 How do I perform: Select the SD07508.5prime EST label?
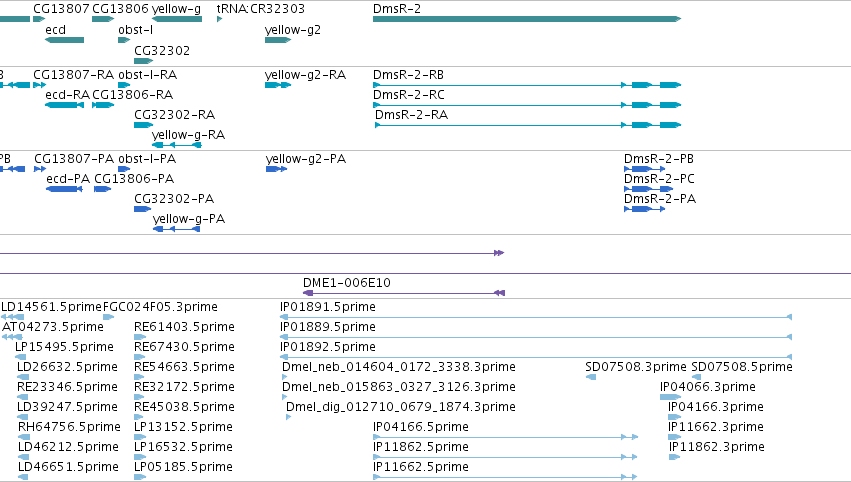[x=742, y=366]
